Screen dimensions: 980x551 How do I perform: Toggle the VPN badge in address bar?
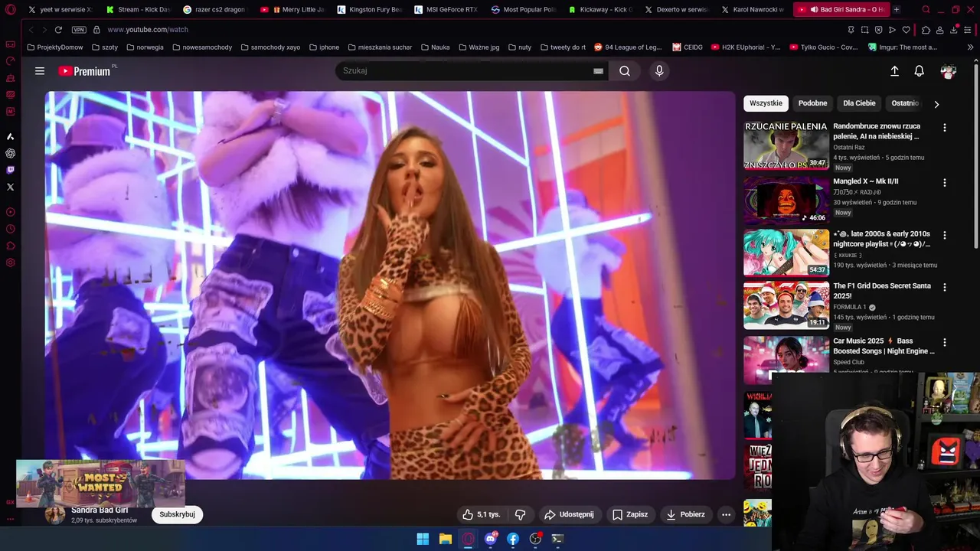pos(79,30)
